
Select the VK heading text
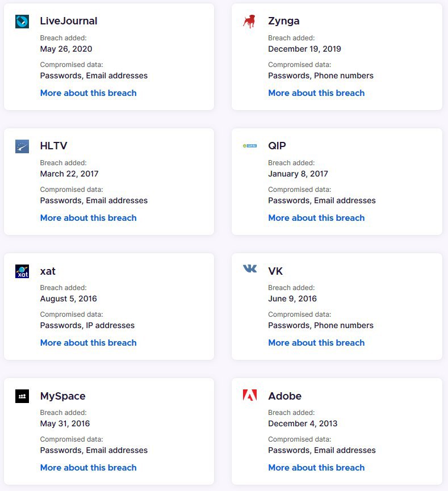pos(275,271)
